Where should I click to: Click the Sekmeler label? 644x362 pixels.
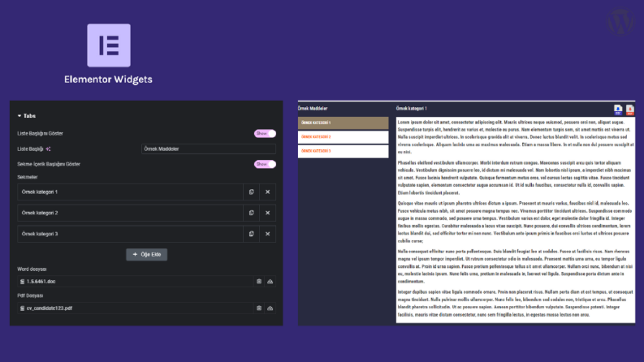point(28,177)
